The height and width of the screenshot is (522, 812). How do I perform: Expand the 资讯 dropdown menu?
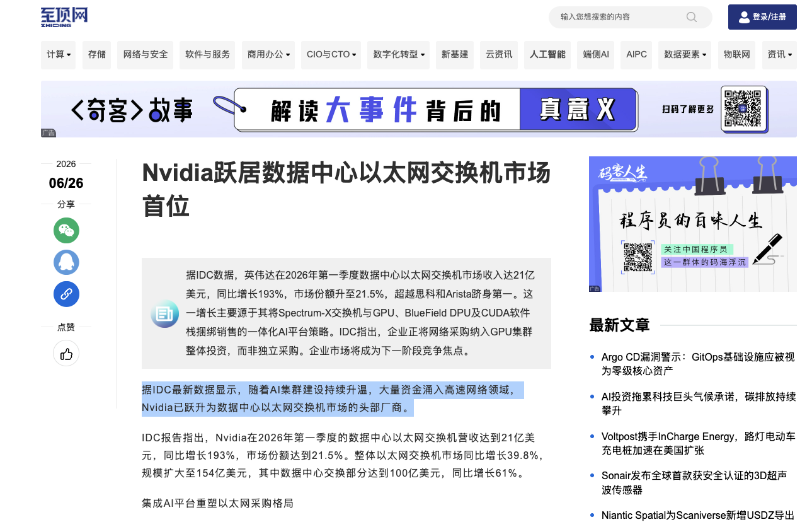pos(779,55)
